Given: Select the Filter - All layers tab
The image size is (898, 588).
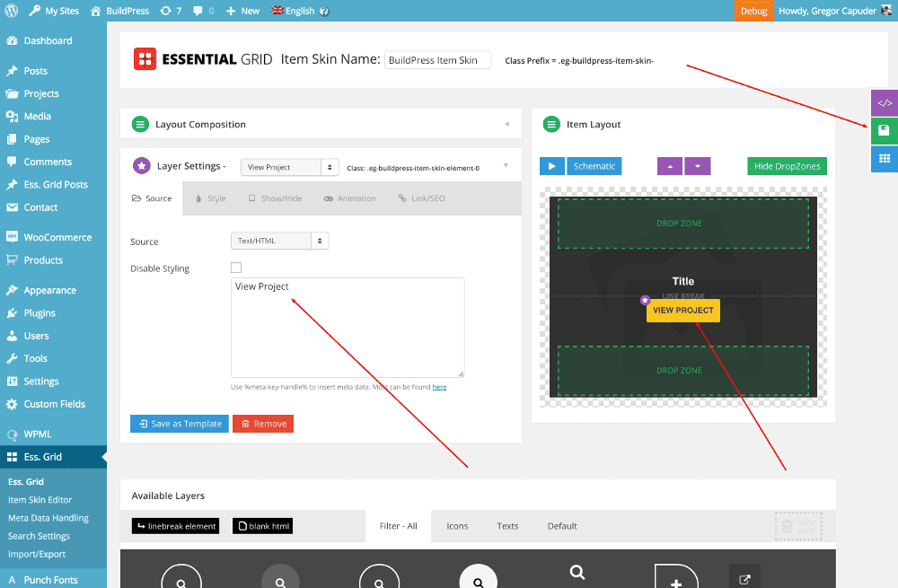Looking at the screenshot, I should tap(399, 526).
